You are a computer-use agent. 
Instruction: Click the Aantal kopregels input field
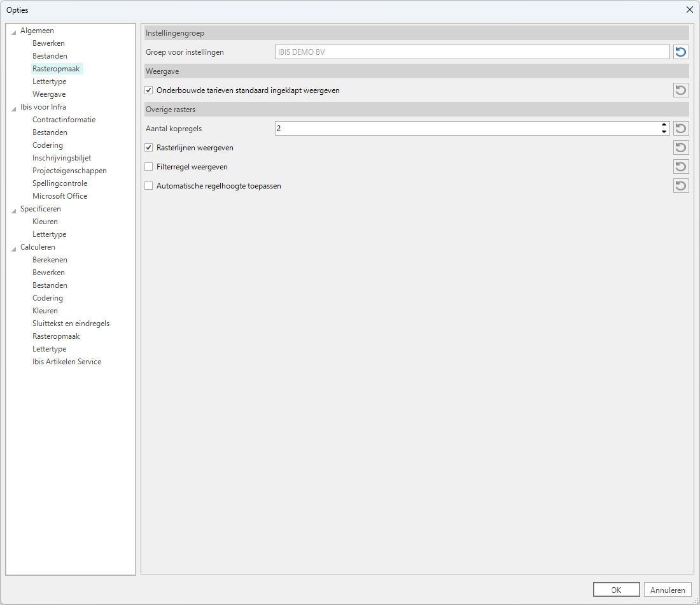[465, 129]
